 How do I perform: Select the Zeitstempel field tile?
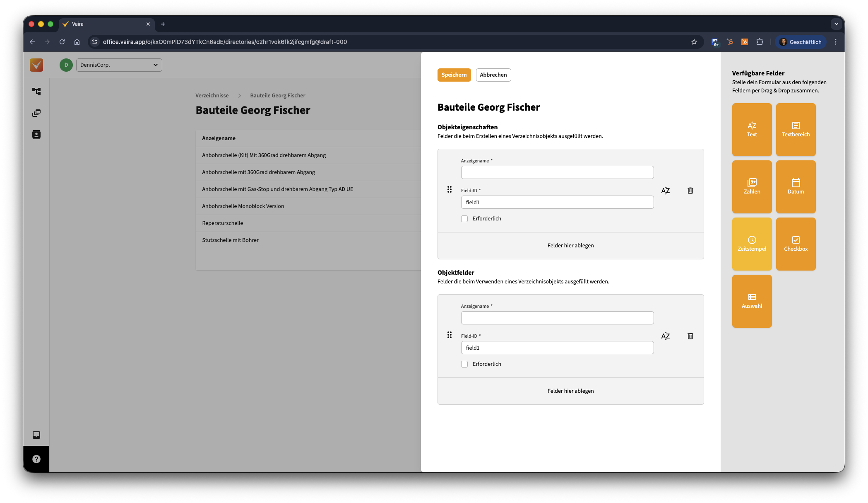[x=752, y=244]
